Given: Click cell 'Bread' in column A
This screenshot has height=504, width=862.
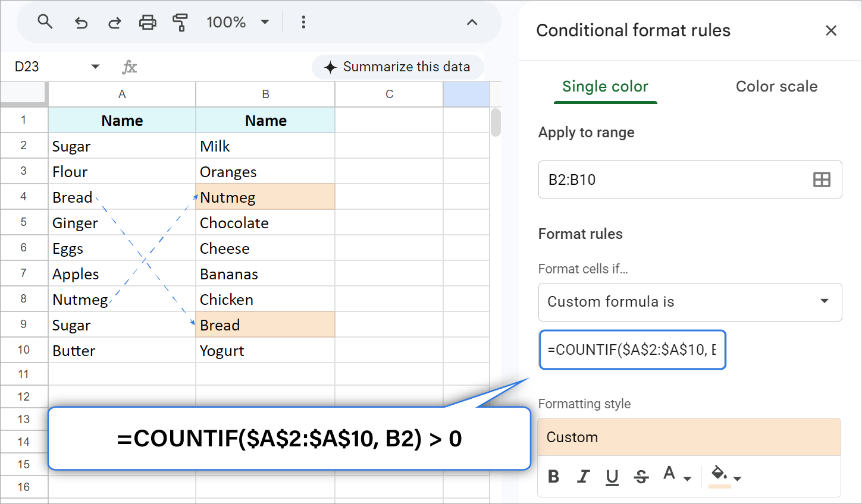Looking at the screenshot, I should pos(122,197).
